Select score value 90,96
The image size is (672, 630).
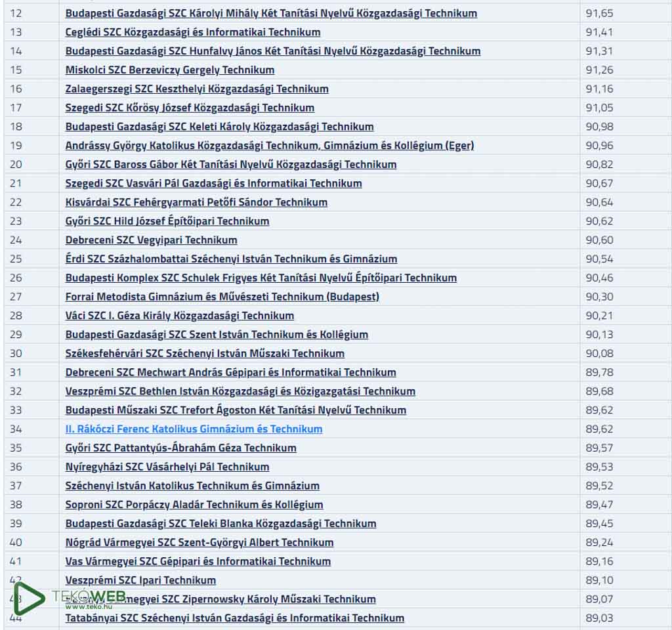tap(599, 145)
